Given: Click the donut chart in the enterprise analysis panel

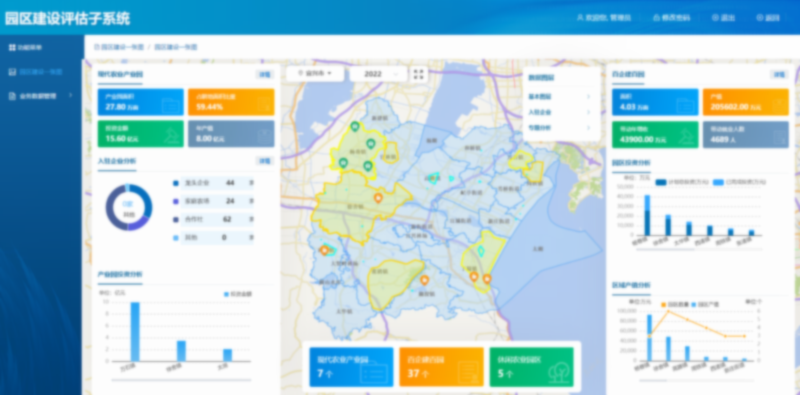Looking at the screenshot, I should click(129, 208).
